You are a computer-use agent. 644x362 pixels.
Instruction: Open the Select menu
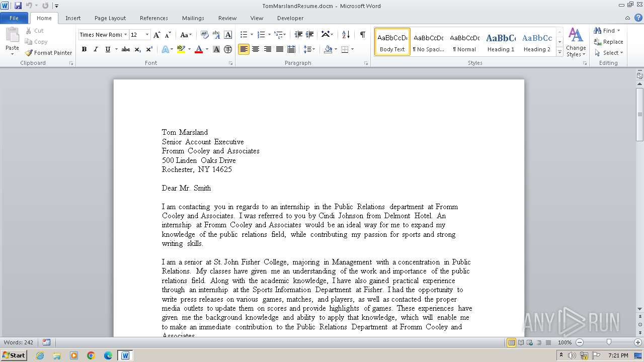[609, 53]
